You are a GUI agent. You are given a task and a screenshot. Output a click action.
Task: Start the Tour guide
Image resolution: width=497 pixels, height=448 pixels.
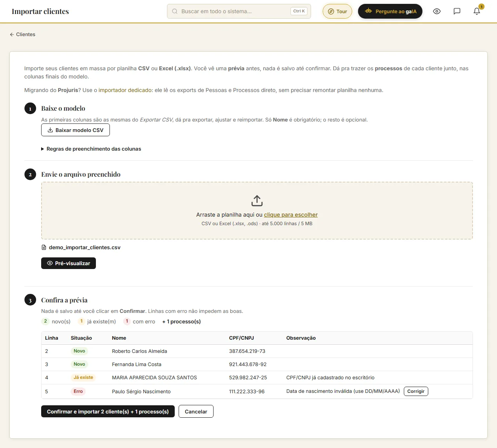click(337, 11)
